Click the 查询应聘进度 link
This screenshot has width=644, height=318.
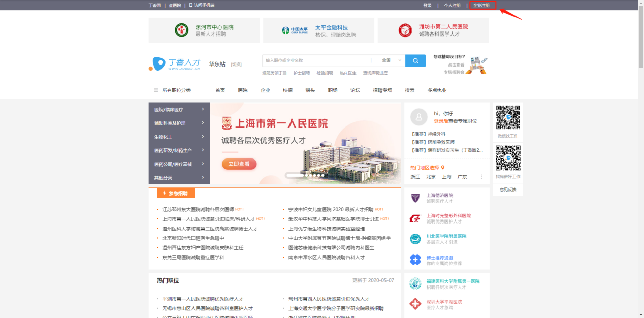click(375, 73)
